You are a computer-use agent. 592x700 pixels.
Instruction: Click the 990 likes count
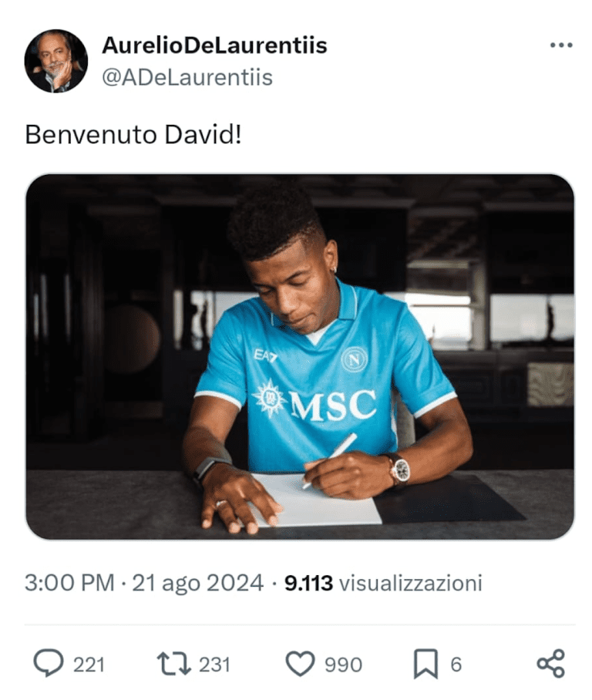343,665
